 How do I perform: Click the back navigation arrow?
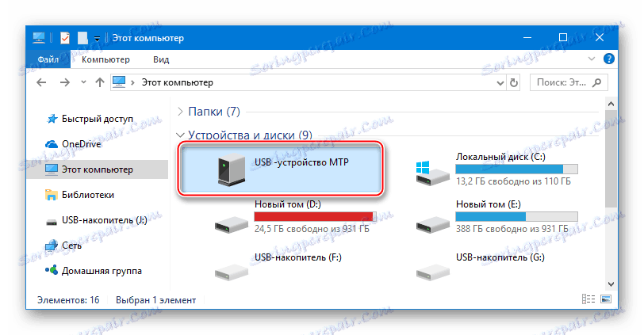point(41,82)
